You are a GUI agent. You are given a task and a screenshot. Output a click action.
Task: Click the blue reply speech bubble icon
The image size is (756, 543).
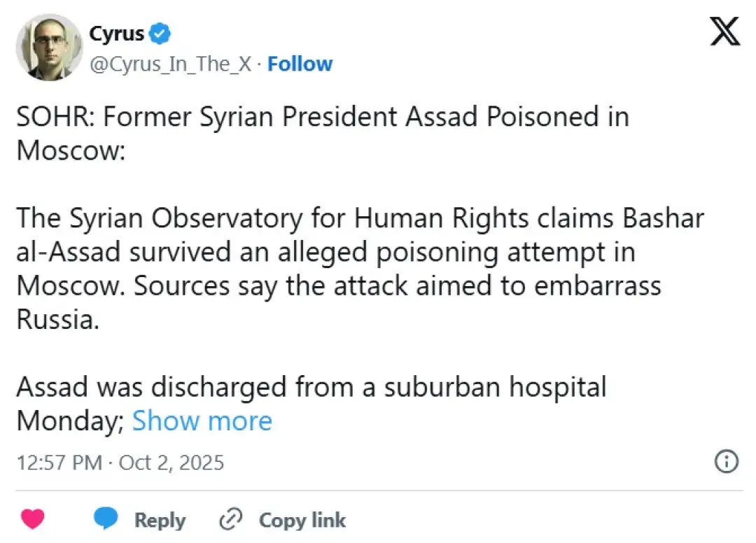[106, 519]
